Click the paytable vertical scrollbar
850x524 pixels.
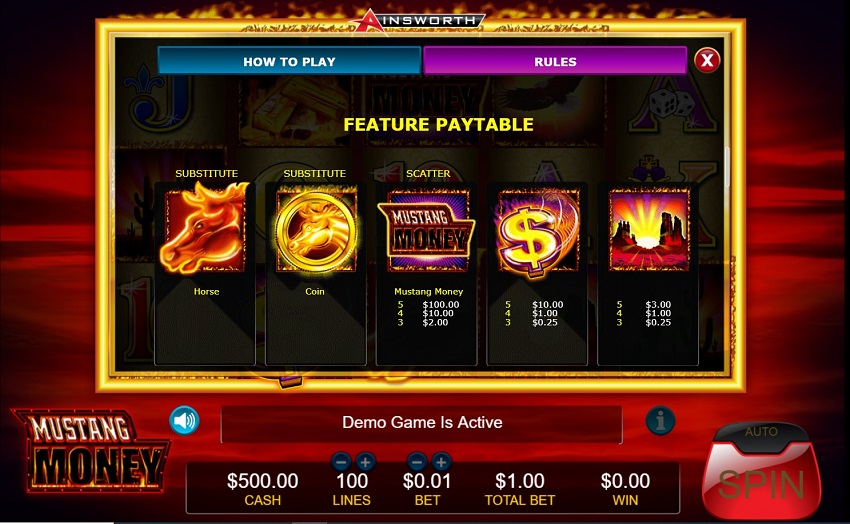(x=727, y=167)
